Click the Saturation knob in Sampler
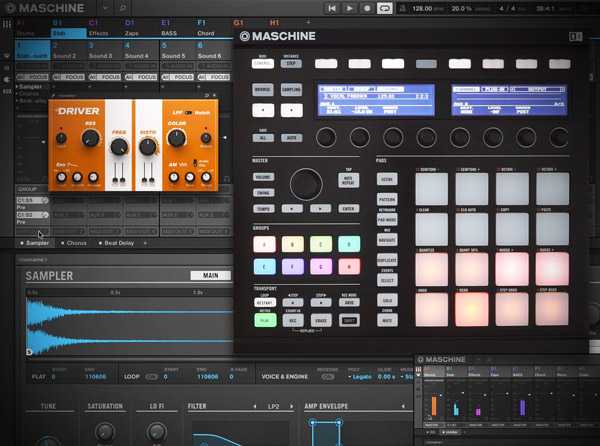Screen dimensions: 600x446 [x=105, y=431]
